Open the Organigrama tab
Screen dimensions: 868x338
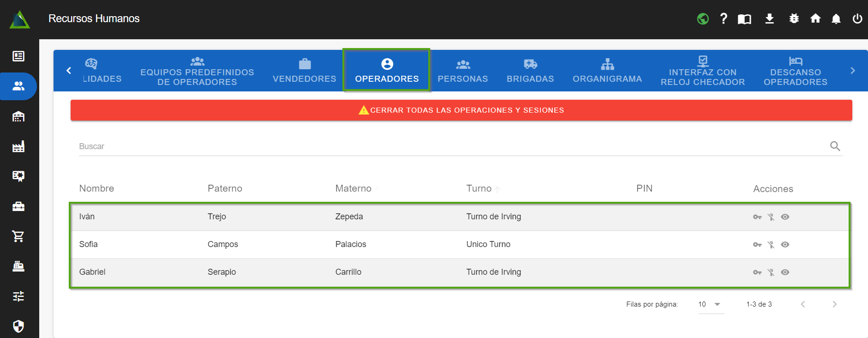607,71
